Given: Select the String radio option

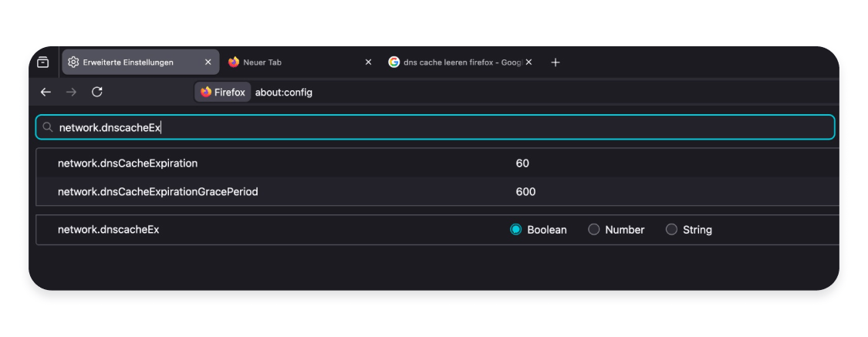Looking at the screenshot, I should (671, 230).
